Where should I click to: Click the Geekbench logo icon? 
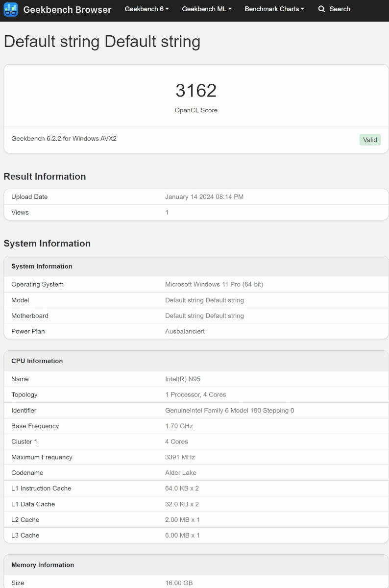click(11, 9)
